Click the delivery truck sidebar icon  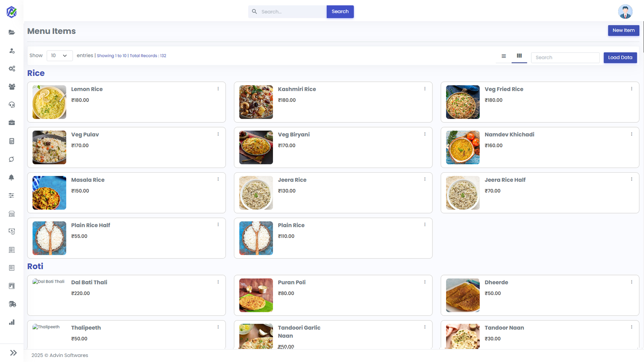(x=12, y=304)
